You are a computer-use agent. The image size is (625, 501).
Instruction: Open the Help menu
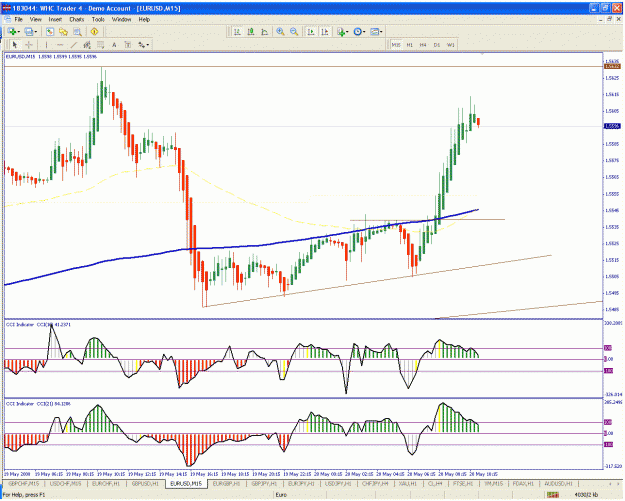[x=144, y=19]
